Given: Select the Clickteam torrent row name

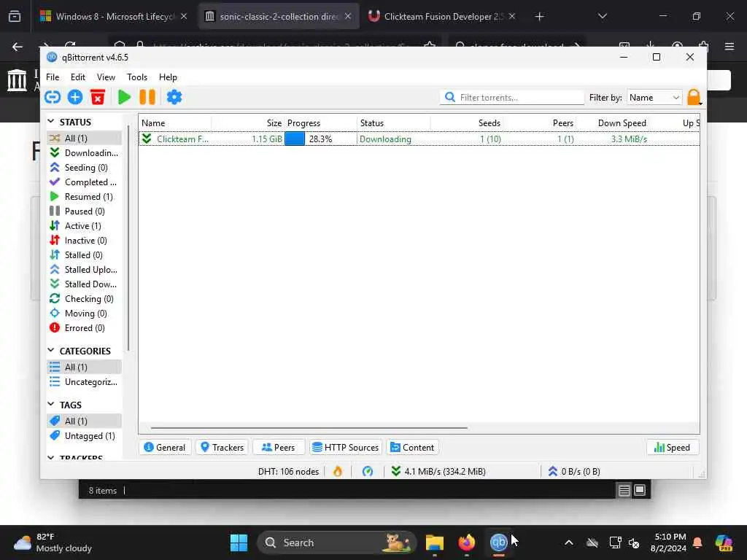Looking at the screenshot, I should click(182, 139).
